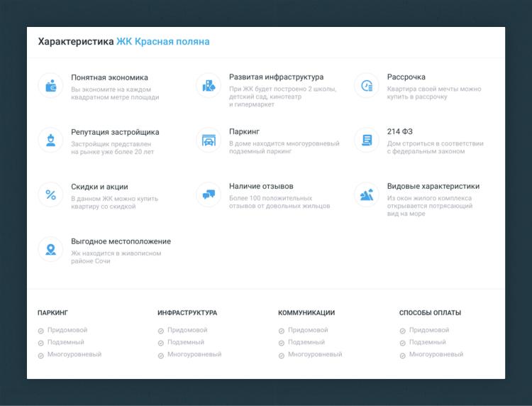Toggle Придомовой checkbox under СПОСОБЫ ОПЛАТЫ

tap(403, 331)
